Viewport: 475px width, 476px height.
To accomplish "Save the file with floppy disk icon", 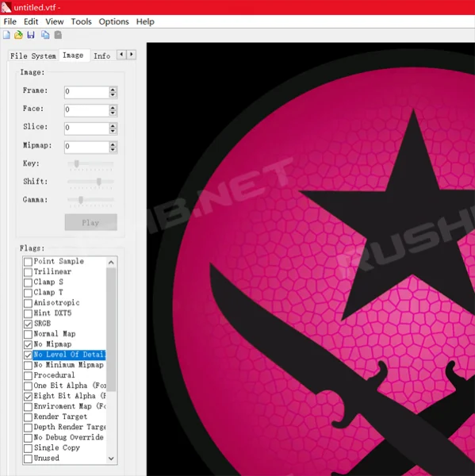I will coord(31,35).
